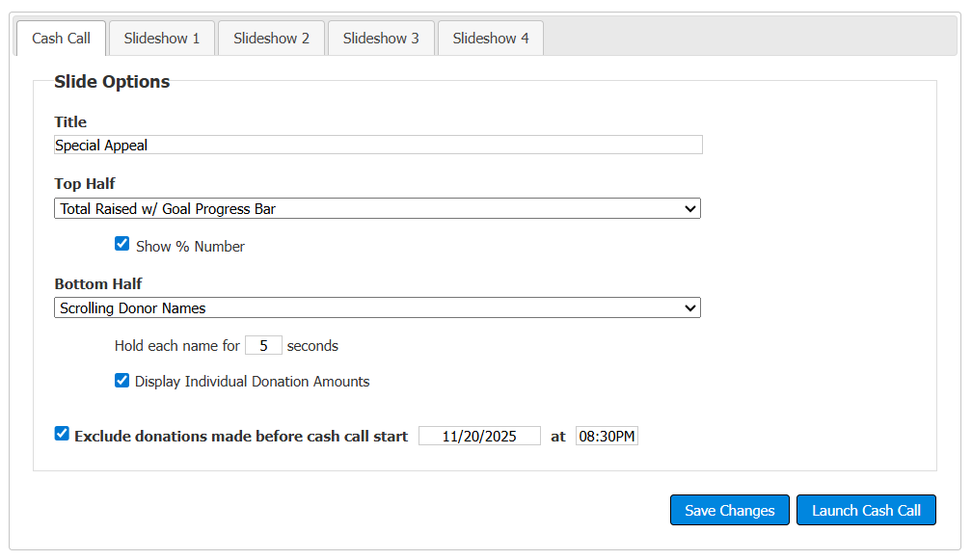Click the 08:30PM start time field
This screenshot has height=560, width=972.
pyautogui.click(x=607, y=437)
